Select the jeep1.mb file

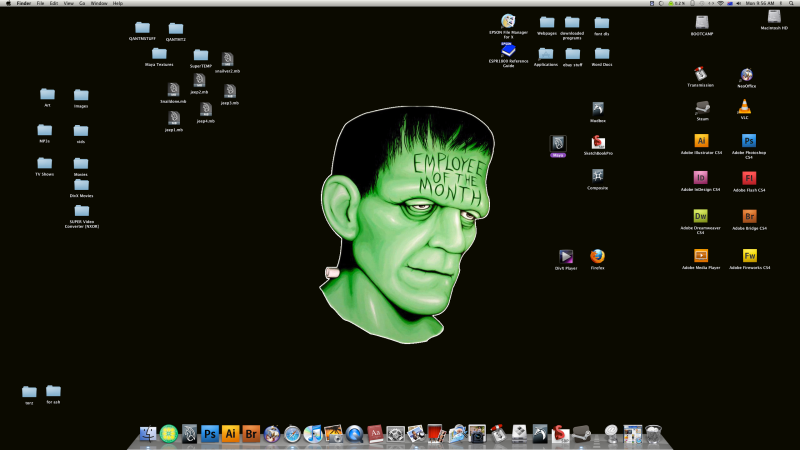[x=174, y=118]
